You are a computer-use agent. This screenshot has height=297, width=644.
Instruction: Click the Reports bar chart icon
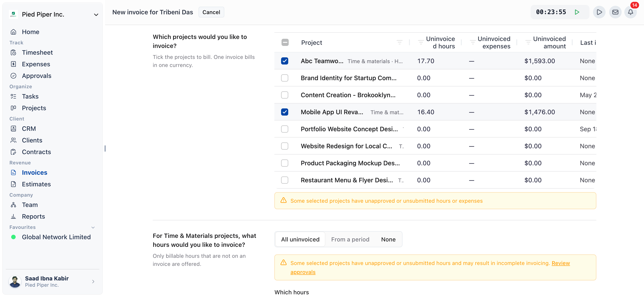[13, 216]
